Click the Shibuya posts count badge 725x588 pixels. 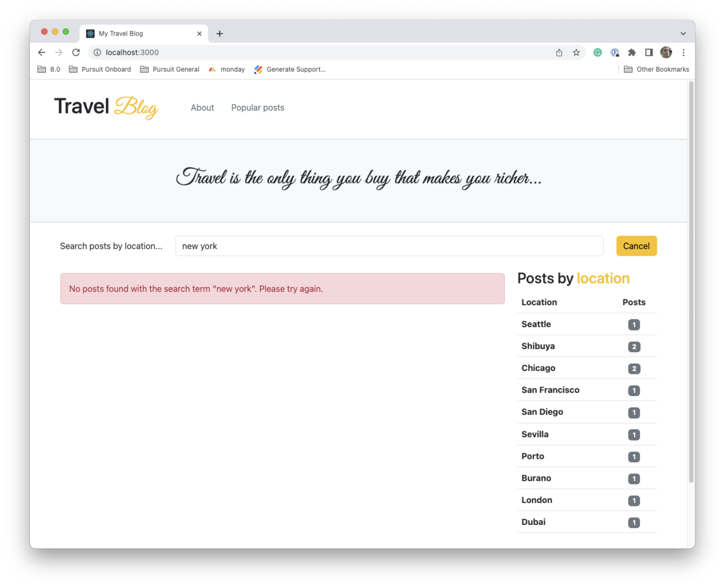click(634, 346)
